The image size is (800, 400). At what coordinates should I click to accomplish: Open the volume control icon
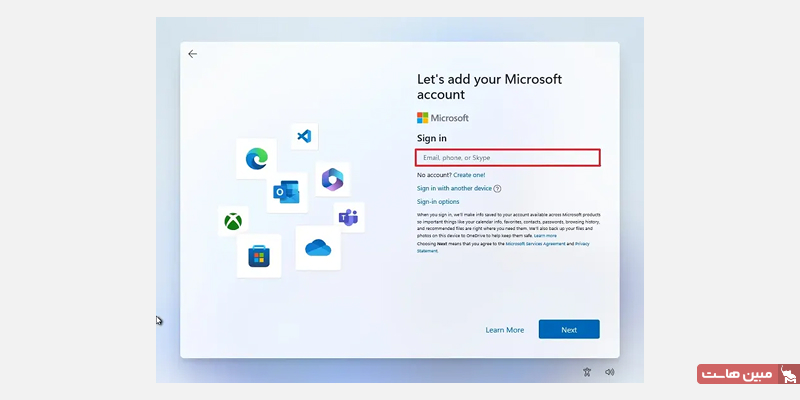point(609,372)
